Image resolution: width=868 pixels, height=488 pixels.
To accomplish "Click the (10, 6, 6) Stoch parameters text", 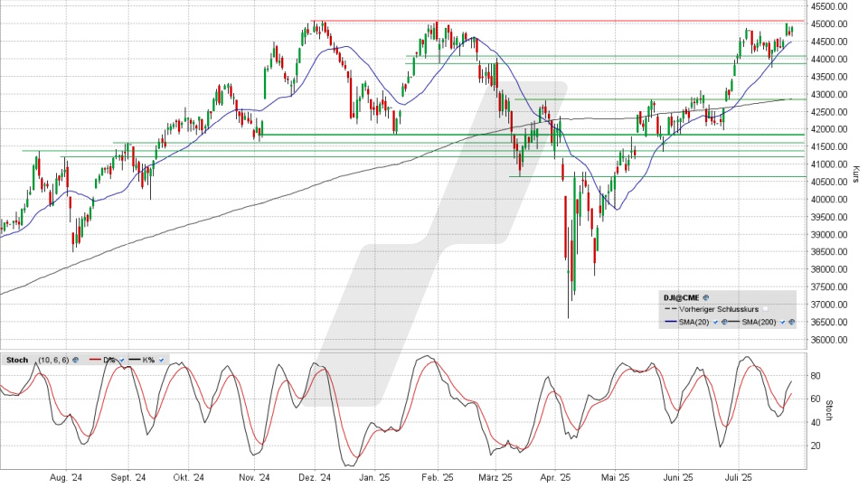I will coord(53,360).
